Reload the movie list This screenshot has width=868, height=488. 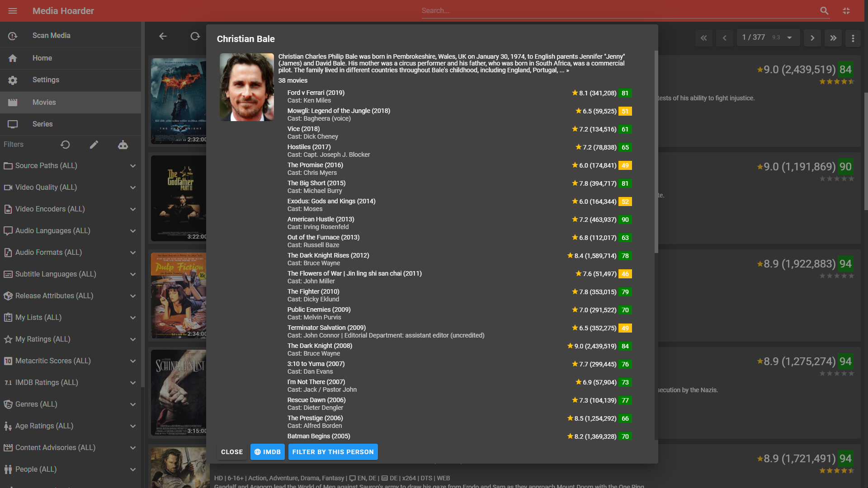195,36
